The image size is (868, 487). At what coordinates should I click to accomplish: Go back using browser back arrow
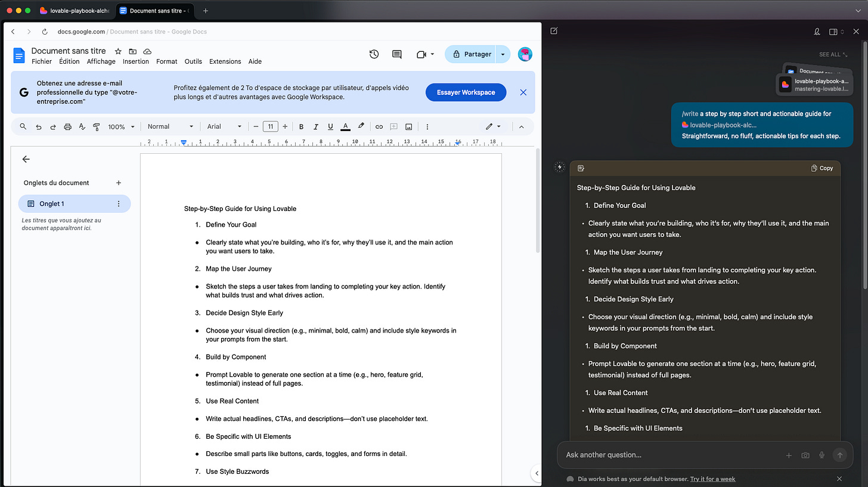(13, 32)
